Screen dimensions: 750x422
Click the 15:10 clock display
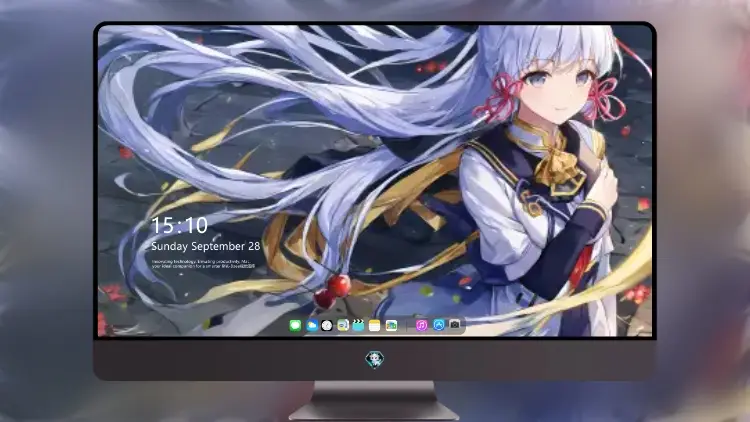(x=179, y=225)
